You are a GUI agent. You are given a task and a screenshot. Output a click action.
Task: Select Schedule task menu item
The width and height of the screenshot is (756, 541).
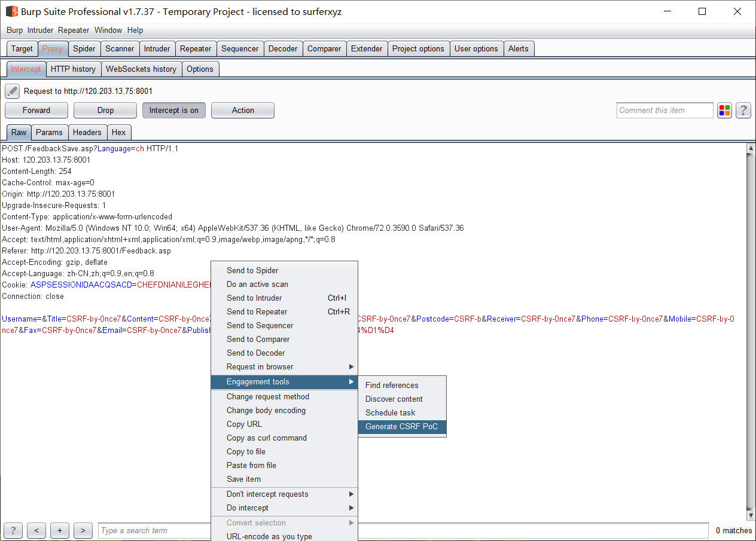[x=402, y=413]
